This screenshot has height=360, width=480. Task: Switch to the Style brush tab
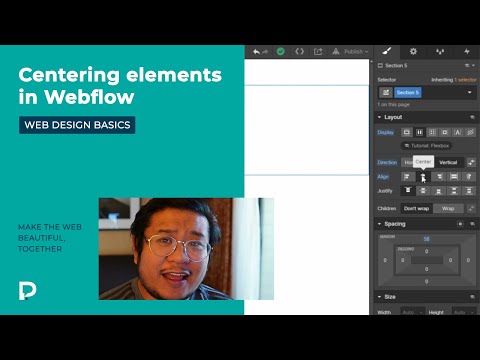click(x=387, y=51)
